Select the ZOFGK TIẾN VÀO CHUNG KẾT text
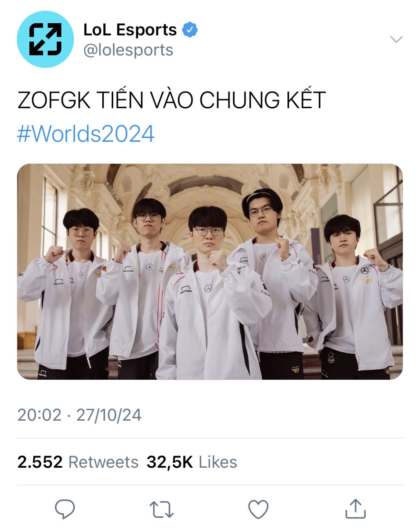Viewport: 420px width, 532px height. click(172, 100)
